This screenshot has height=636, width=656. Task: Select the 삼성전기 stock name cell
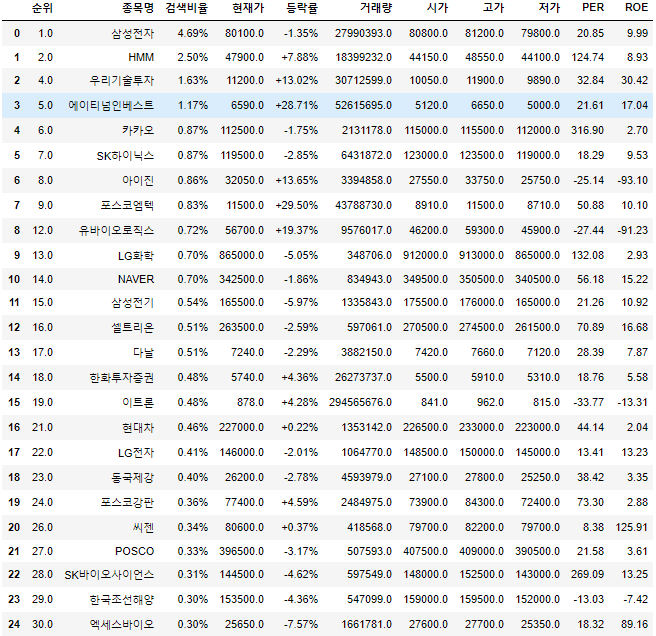click(133, 303)
